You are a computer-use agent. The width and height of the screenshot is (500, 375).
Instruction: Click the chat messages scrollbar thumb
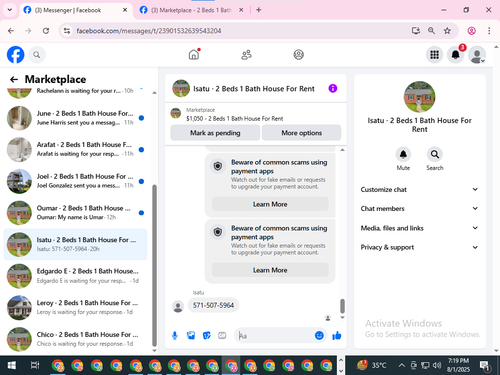[342, 306]
